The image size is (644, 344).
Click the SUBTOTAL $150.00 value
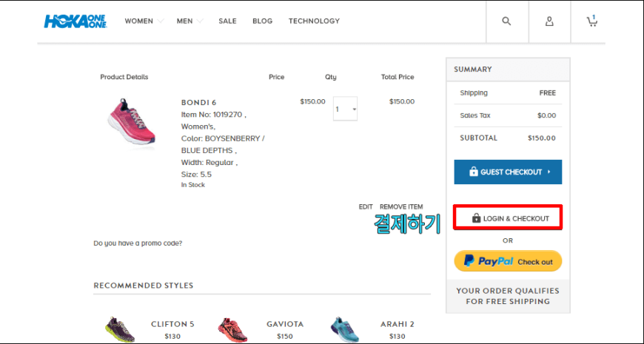click(x=542, y=138)
